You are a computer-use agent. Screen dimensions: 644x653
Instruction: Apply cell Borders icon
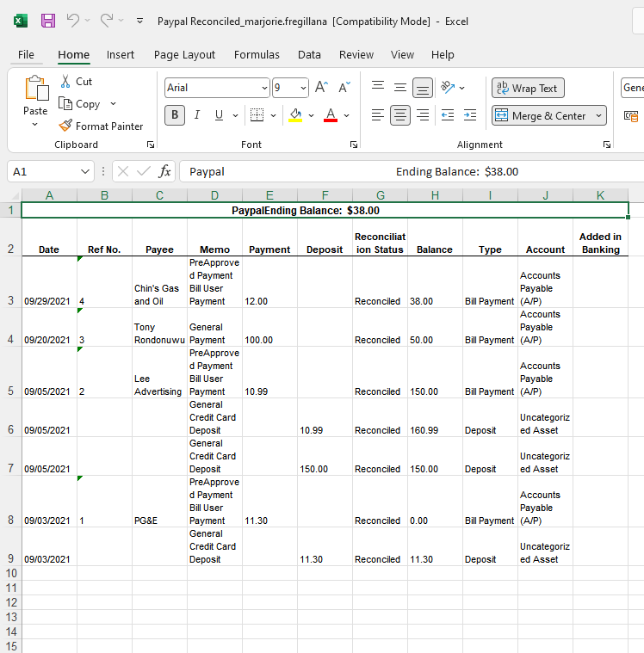point(257,115)
